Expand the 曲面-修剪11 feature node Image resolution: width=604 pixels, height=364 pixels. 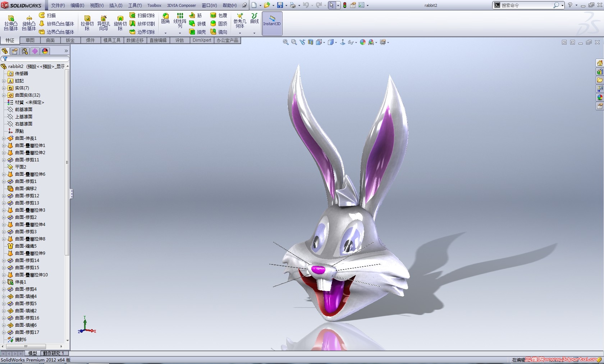(4, 160)
